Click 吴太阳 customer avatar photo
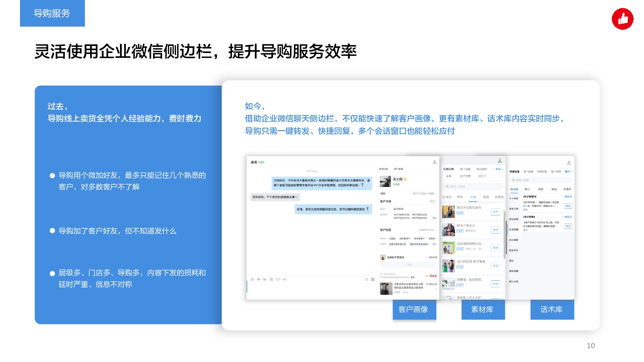This screenshot has height=362, width=644. point(385,181)
